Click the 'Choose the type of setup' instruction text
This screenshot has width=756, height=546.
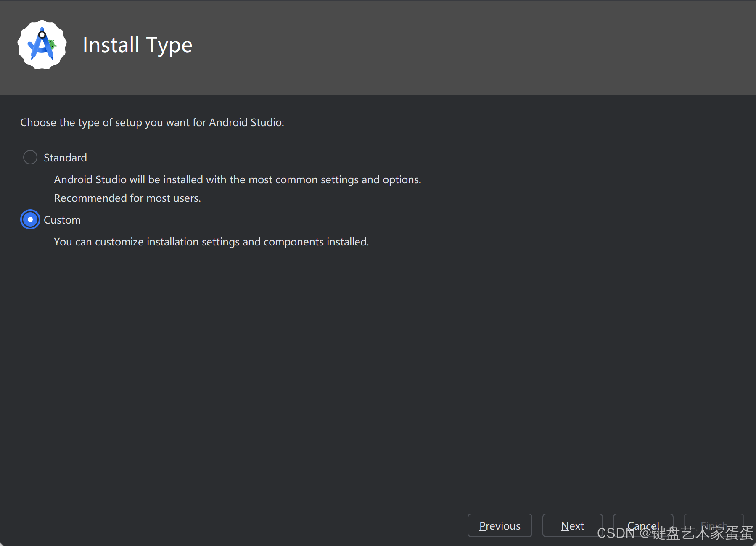[x=152, y=122]
